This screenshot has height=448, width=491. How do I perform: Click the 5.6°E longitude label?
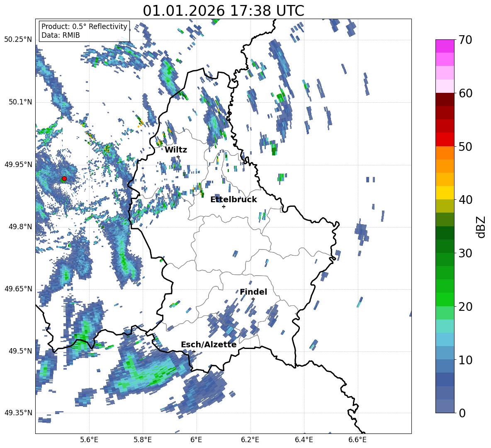[89, 440]
